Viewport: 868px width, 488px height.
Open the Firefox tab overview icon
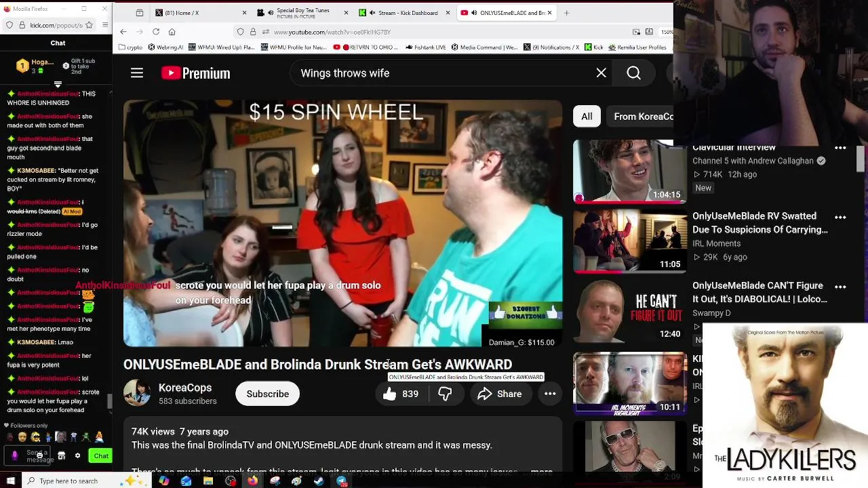point(140,13)
